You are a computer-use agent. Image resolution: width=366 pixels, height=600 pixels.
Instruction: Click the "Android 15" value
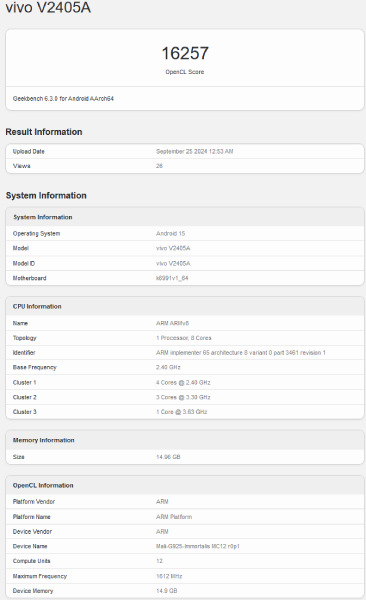170,234
